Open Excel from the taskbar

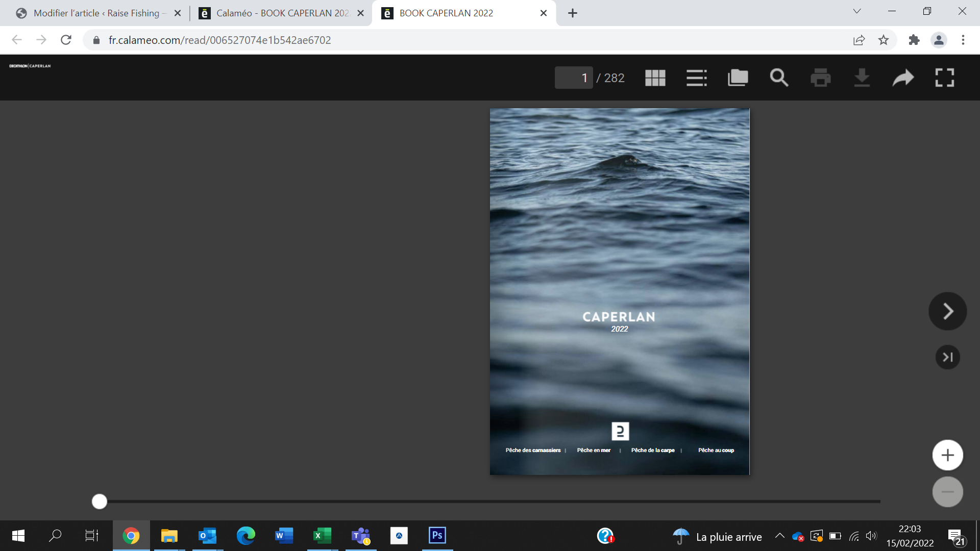point(323,536)
